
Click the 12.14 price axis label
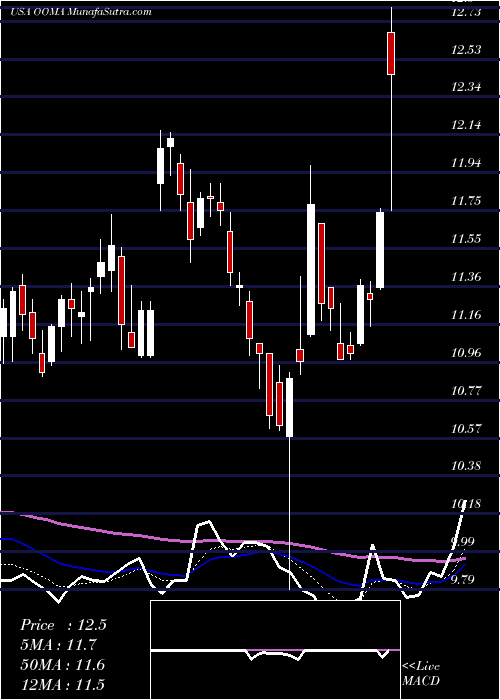click(466, 125)
